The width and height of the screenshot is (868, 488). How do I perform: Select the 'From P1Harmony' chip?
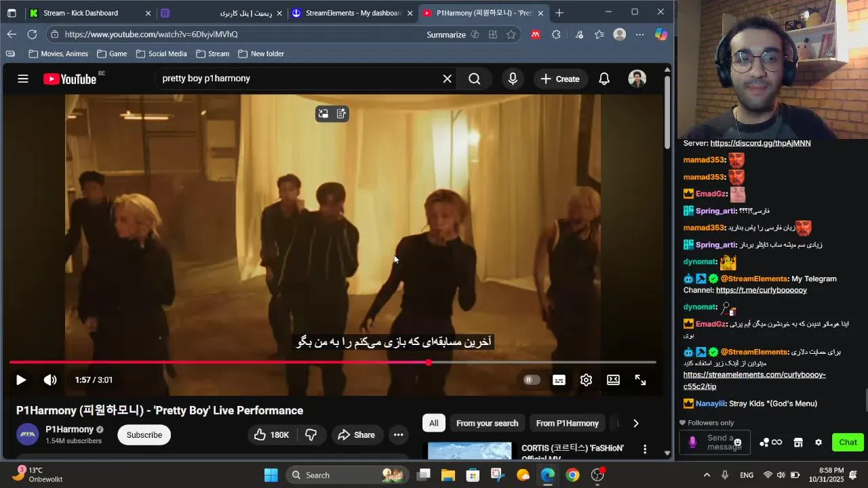tap(567, 423)
